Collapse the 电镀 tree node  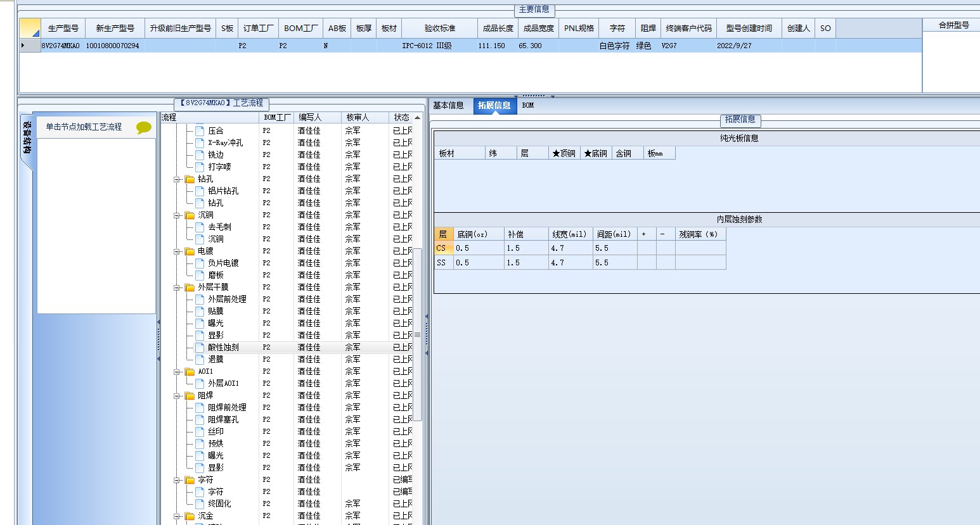pos(177,251)
